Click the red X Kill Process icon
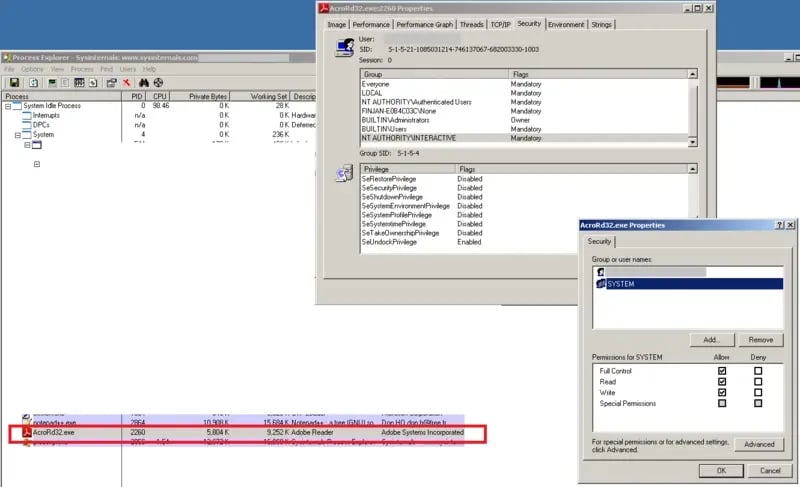Viewport: 800px width, 487px height. (127, 82)
